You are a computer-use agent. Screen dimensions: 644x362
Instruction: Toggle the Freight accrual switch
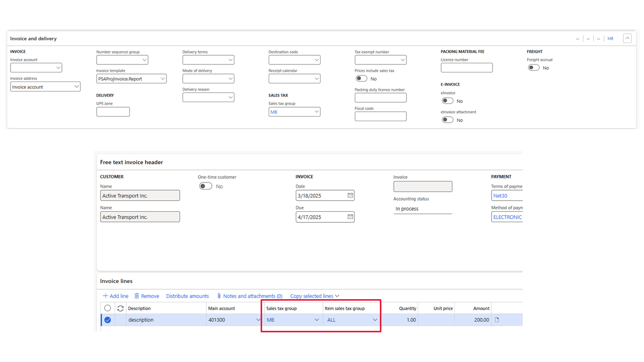tap(533, 67)
